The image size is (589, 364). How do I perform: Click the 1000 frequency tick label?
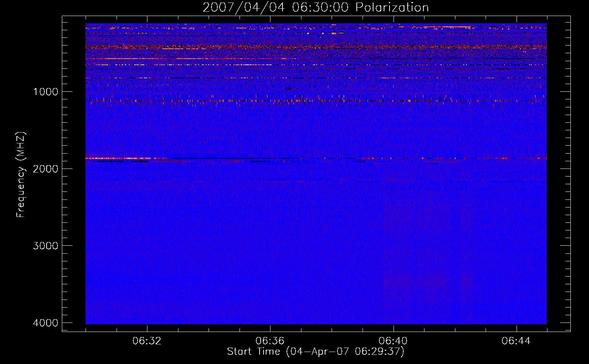coord(46,92)
